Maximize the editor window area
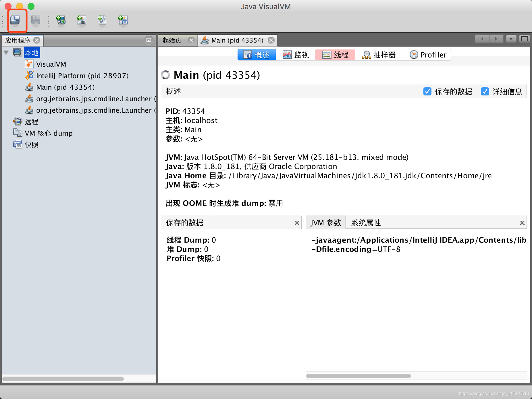 pos(525,39)
